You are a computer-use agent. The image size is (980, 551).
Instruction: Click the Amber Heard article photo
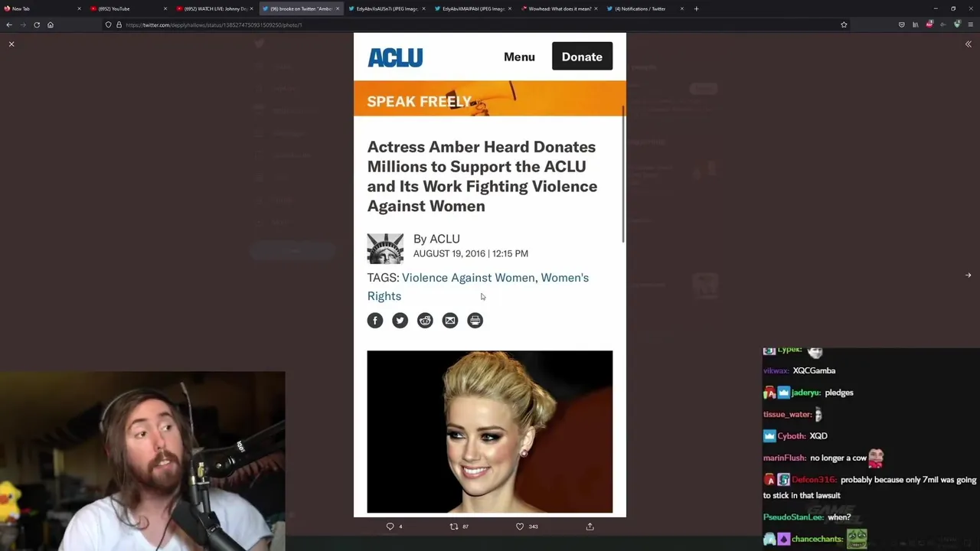(490, 432)
